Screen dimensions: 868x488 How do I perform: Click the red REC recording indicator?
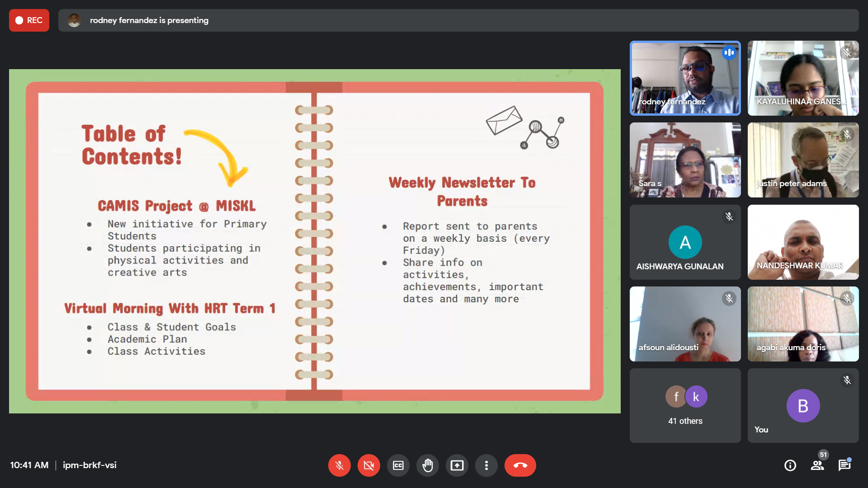pyautogui.click(x=29, y=20)
